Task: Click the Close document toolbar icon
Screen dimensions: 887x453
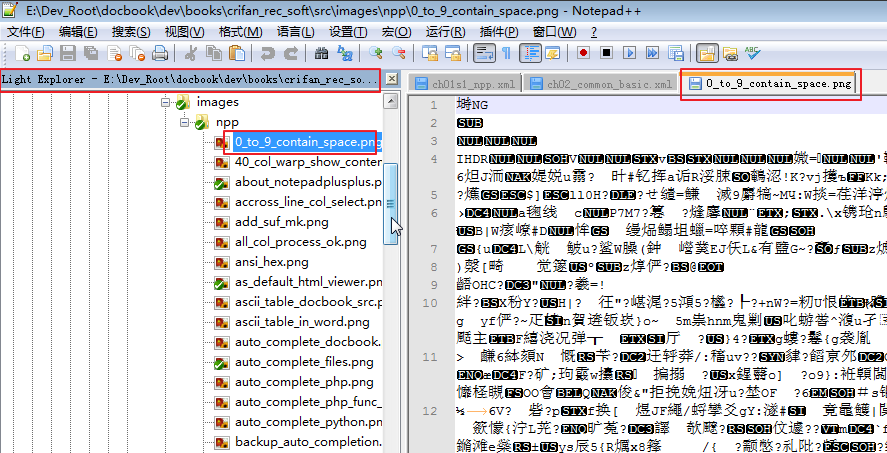Action: tap(114, 53)
